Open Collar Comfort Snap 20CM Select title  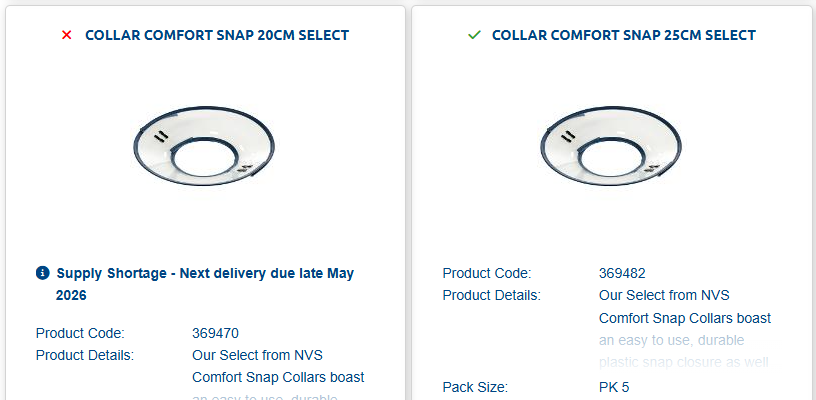pos(217,35)
